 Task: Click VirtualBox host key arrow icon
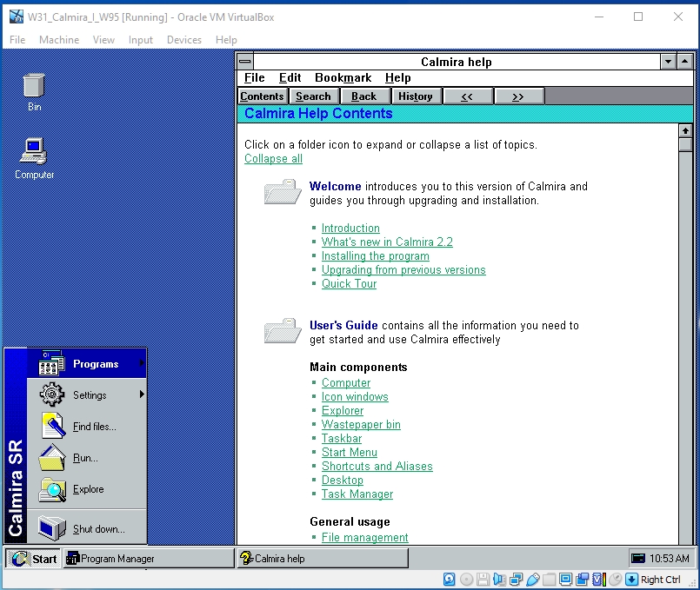(x=631, y=580)
